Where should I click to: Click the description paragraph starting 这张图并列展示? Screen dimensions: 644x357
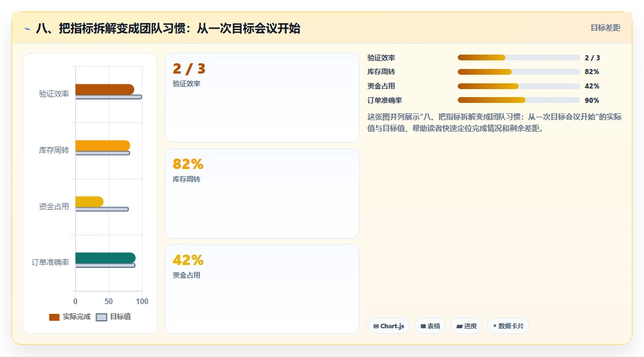[x=494, y=122]
